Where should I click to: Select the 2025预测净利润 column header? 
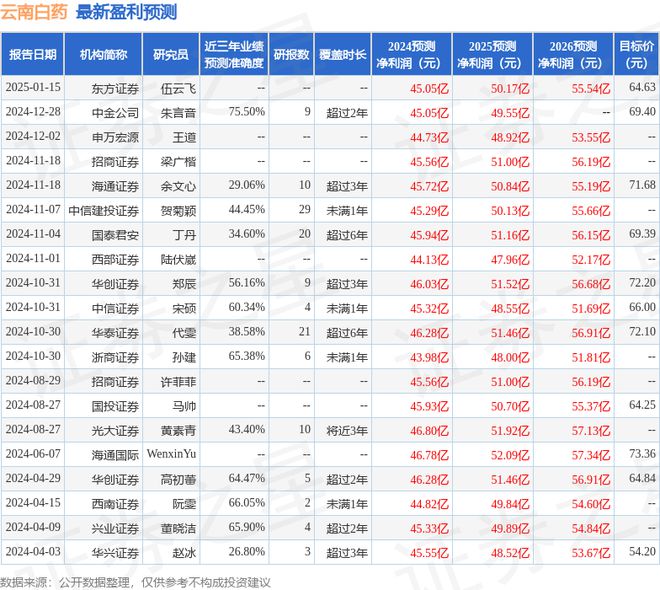coord(492,54)
